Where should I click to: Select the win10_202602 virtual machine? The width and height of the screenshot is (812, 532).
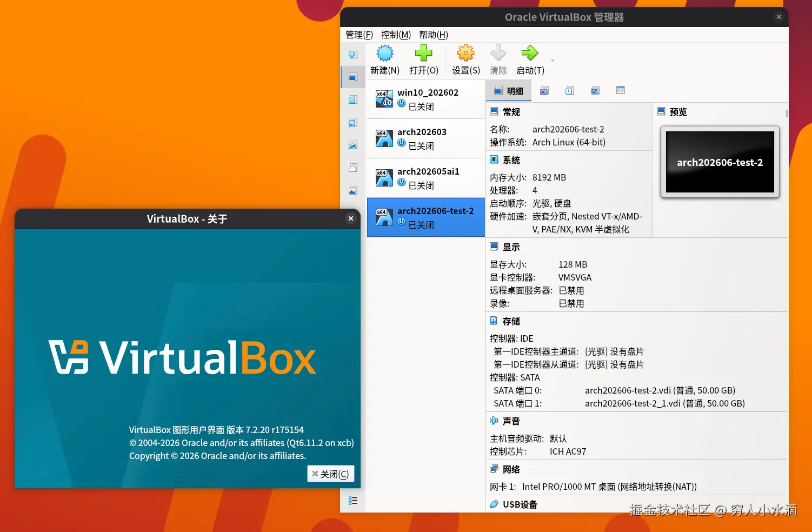point(426,99)
